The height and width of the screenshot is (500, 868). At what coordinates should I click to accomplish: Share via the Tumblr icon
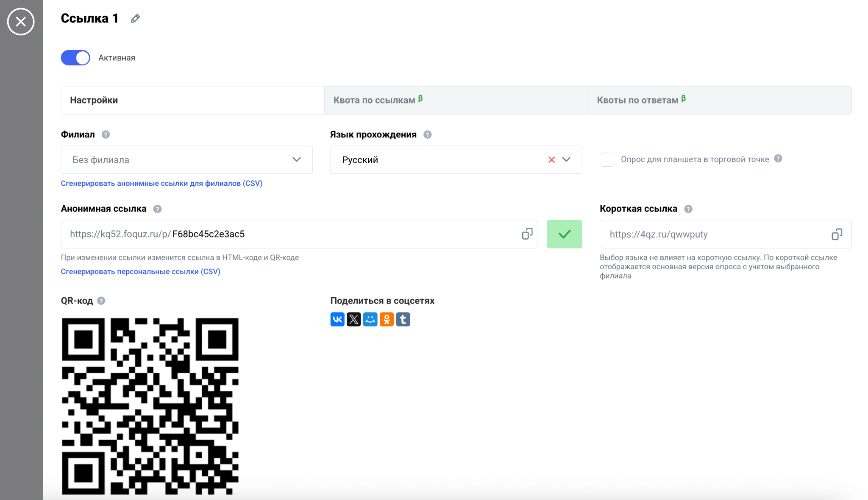coord(403,319)
